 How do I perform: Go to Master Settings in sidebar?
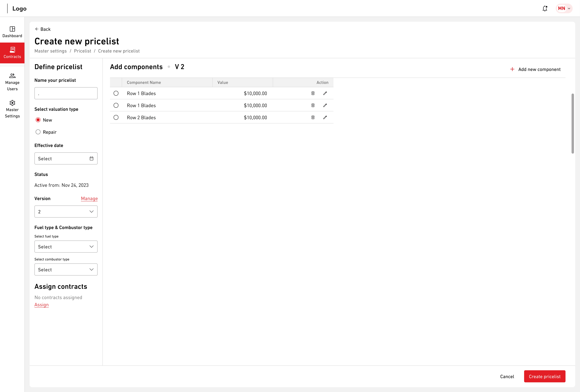click(x=12, y=109)
